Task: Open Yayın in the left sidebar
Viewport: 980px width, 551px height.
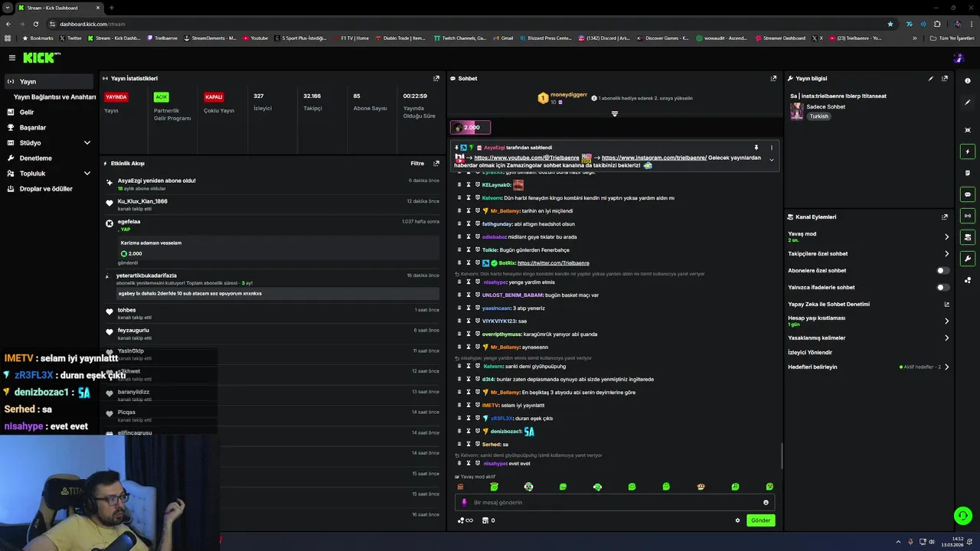Action: pos(49,81)
